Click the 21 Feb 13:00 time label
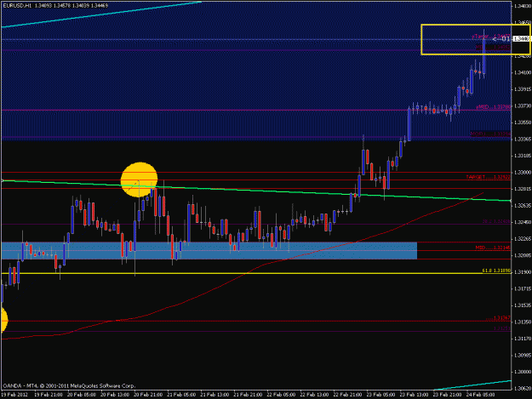This screenshot has height=399, width=532. point(215,395)
